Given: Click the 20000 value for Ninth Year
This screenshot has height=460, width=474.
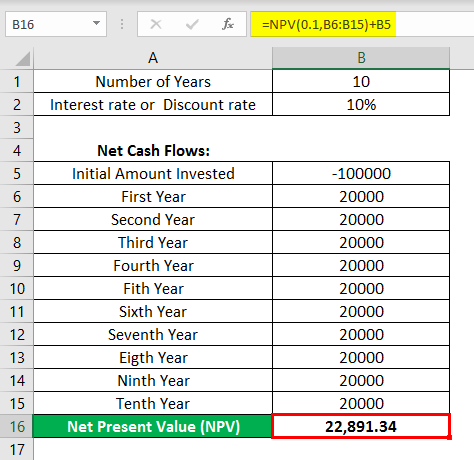Looking at the screenshot, I should pos(361,380).
